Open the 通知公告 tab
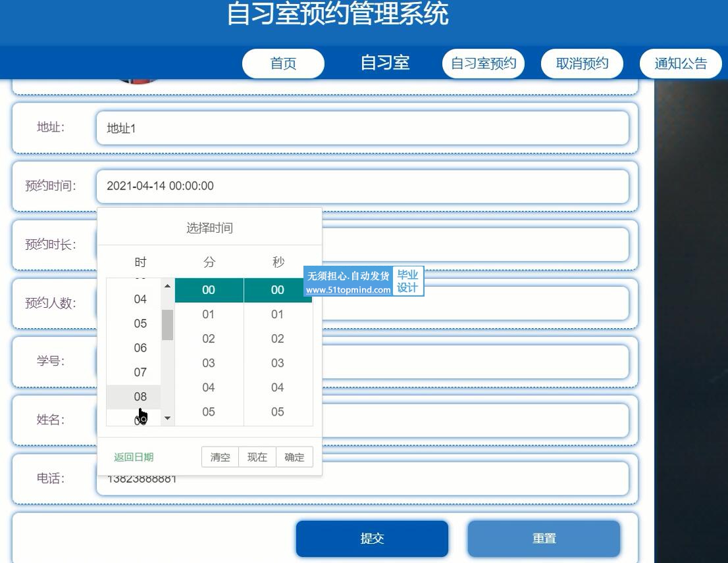 681,64
